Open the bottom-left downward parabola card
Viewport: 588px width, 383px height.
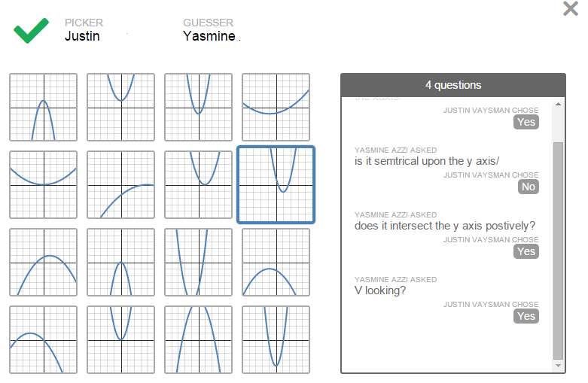(43, 339)
